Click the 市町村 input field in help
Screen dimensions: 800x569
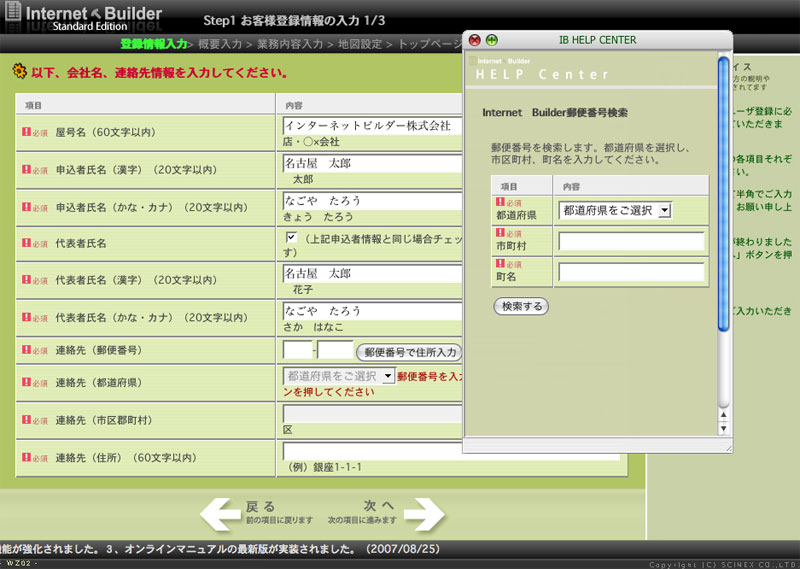[631, 241]
